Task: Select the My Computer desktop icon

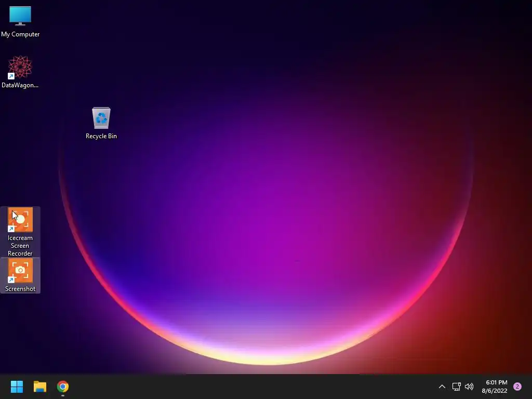Action: click(20, 21)
